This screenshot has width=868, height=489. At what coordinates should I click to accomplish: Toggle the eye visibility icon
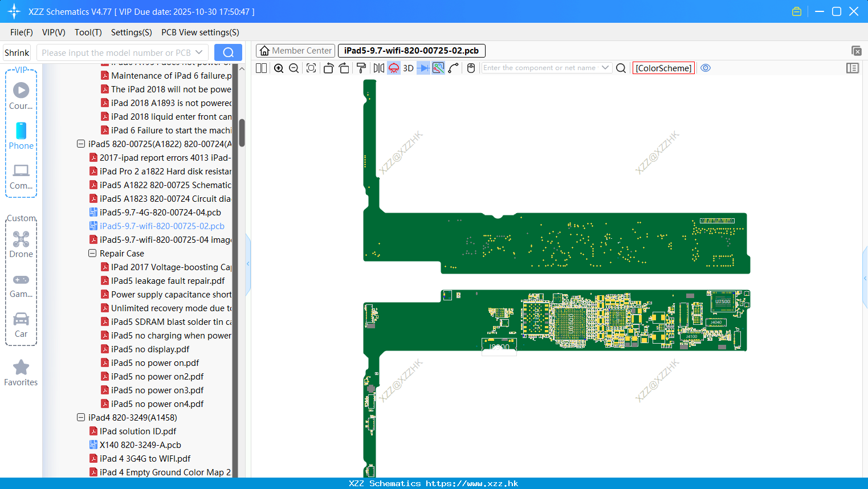706,68
